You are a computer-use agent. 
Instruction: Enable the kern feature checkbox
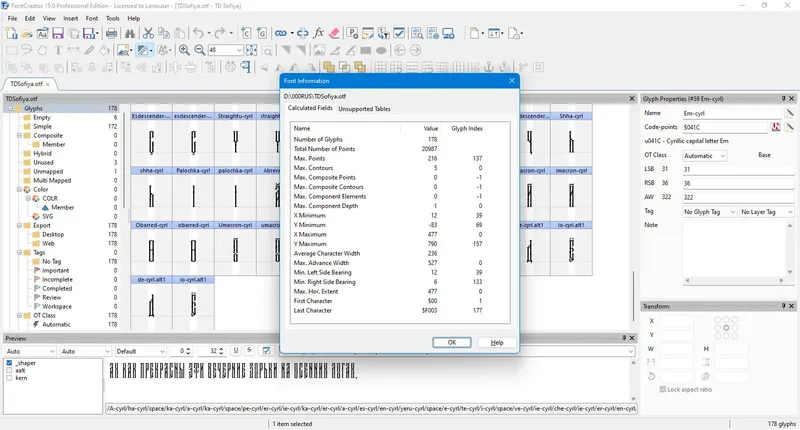[x=9, y=378]
